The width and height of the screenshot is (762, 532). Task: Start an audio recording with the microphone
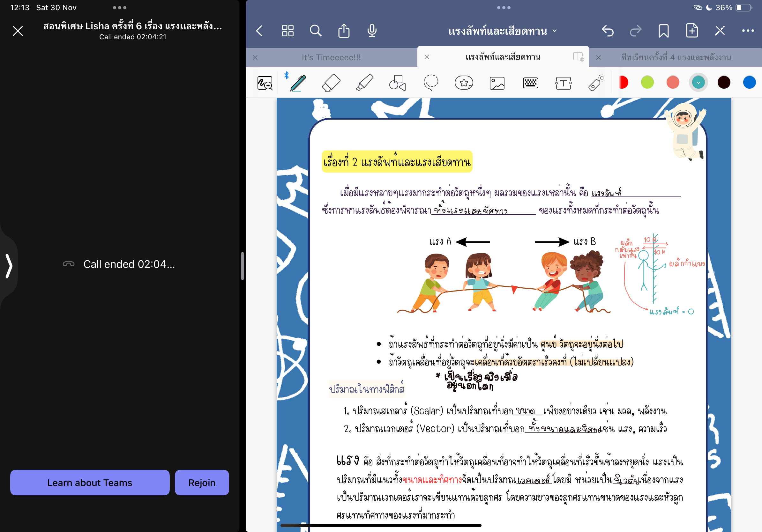pos(371,31)
